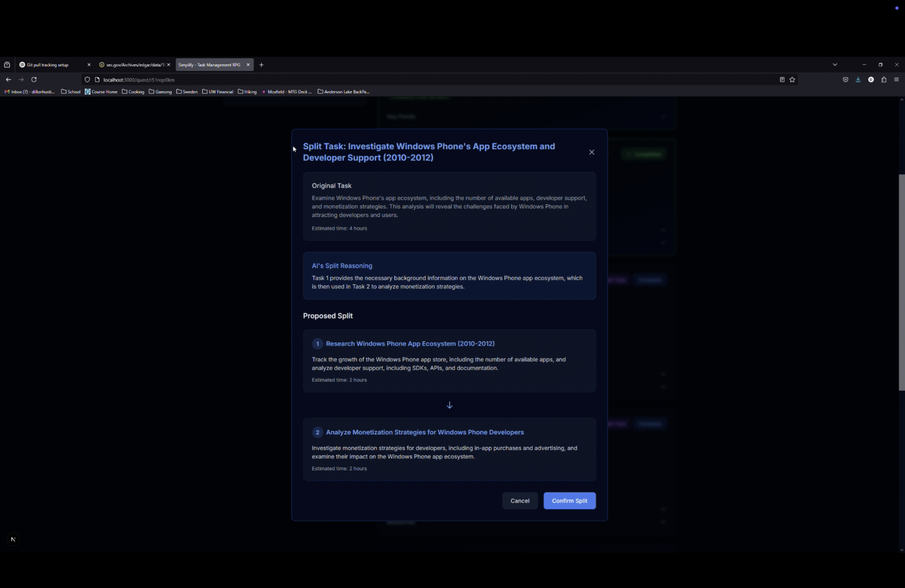Close the Split Task dialog
This screenshot has height=588, width=905.
click(591, 152)
